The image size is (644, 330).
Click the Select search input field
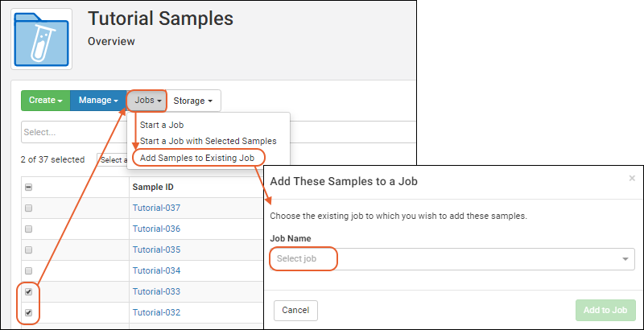[x=72, y=132]
